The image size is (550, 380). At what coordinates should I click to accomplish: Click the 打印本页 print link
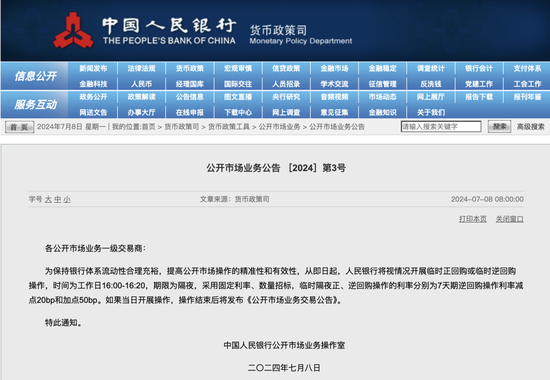473,219
